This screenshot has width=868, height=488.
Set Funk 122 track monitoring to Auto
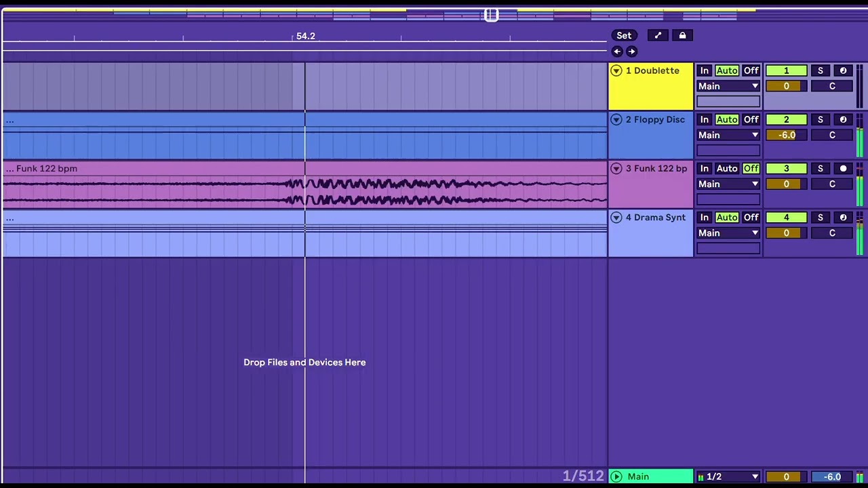pos(727,168)
